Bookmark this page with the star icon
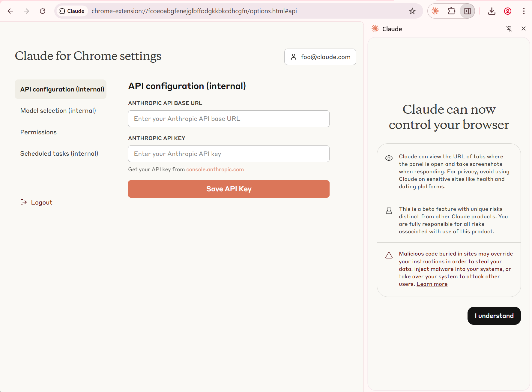Image resolution: width=532 pixels, height=392 pixels. point(412,11)
